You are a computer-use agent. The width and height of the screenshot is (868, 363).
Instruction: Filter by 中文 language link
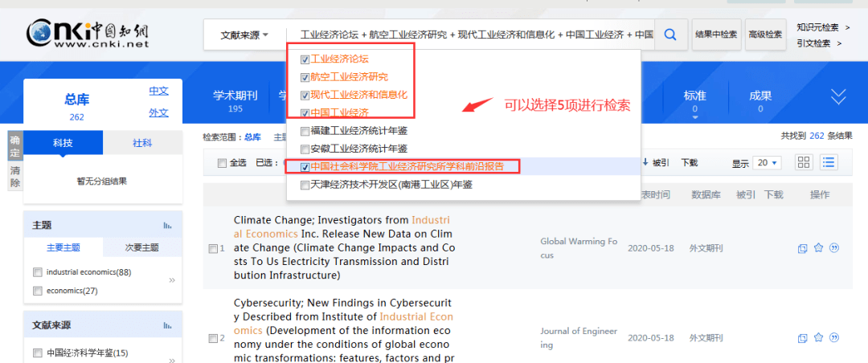(x=158, y=92)
